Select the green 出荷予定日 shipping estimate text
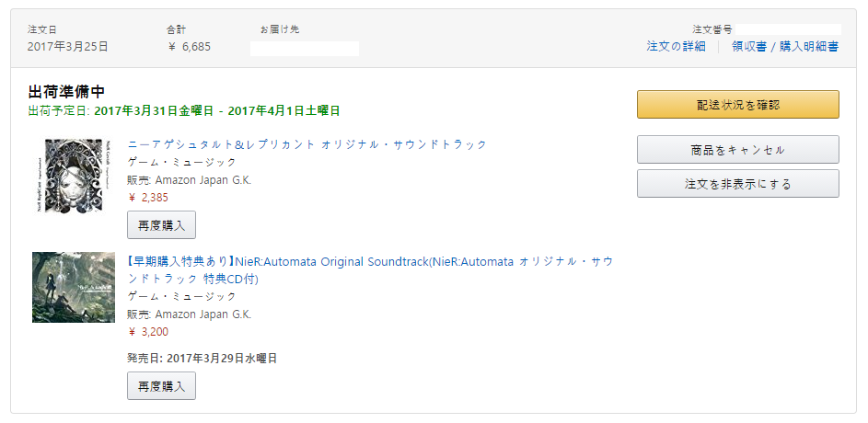This screenshot has height=423, width=868. click(x=184, y=110)
